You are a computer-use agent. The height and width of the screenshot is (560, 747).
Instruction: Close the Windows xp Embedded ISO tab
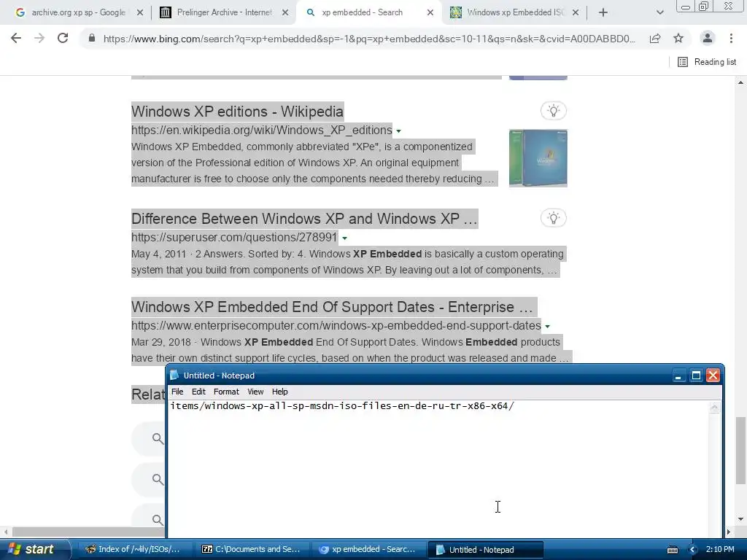click(x=576, y=13)
